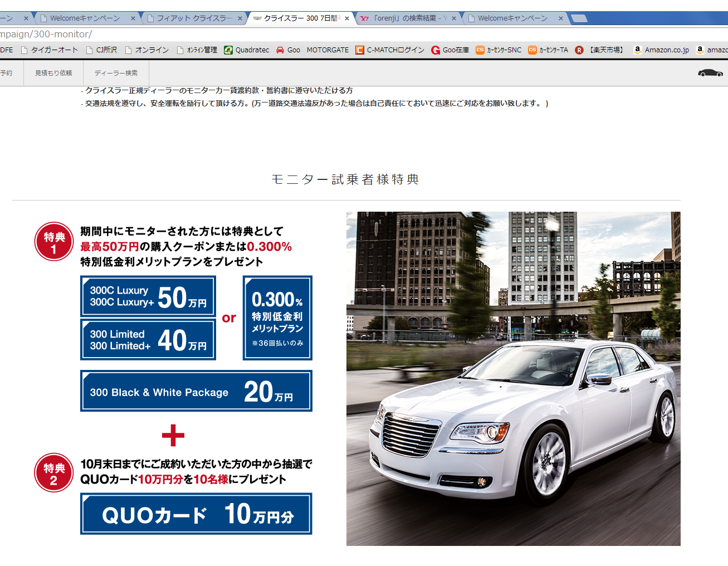Image resolution: width=728 pixels, height=566 pixels.
Task: Click the white Chrysler 300 photo
Action: 513,379
